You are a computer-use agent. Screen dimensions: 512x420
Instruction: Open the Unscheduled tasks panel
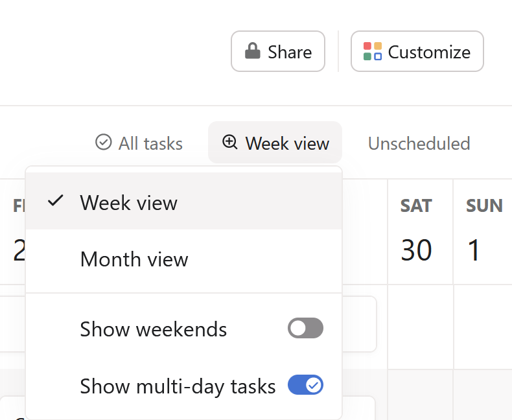(419, 143)
